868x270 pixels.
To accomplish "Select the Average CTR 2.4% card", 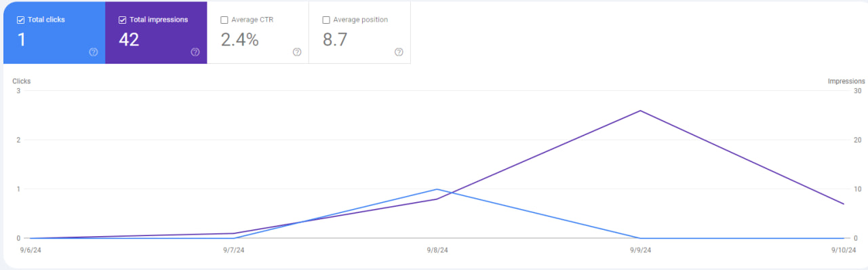I will coord(258,33).
